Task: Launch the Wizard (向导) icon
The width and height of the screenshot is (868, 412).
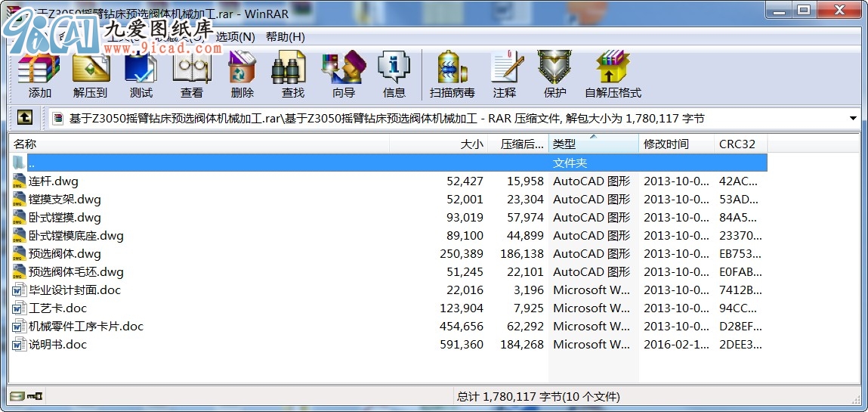Action: click(x=343, y=74)
